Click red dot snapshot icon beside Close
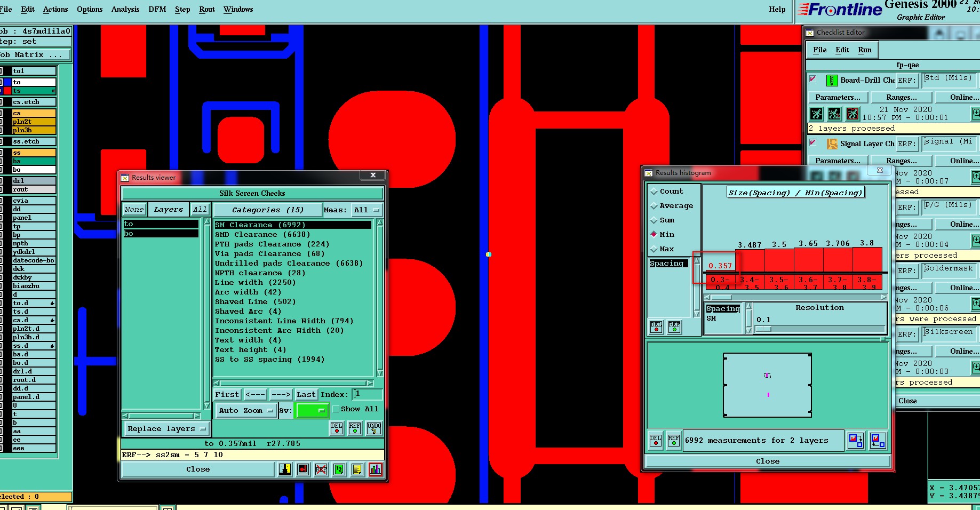980x510 pixels. coord(303,469)
